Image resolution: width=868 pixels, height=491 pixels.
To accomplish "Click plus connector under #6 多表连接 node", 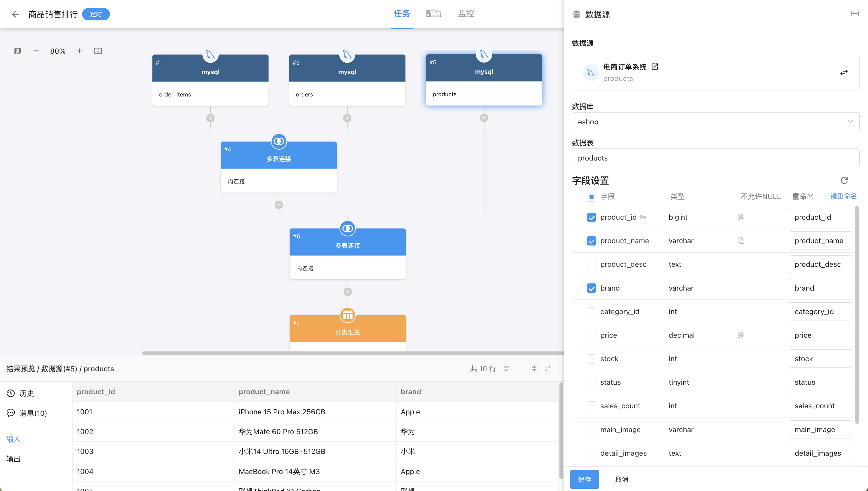I will [x=348, y=292].
